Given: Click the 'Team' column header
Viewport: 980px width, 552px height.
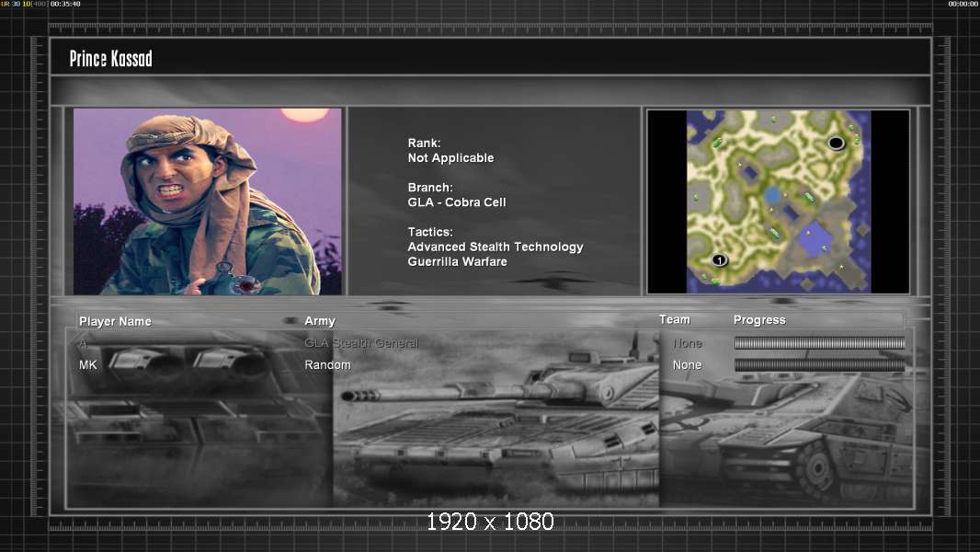Looking at the screenshot, I should point(675,319).
